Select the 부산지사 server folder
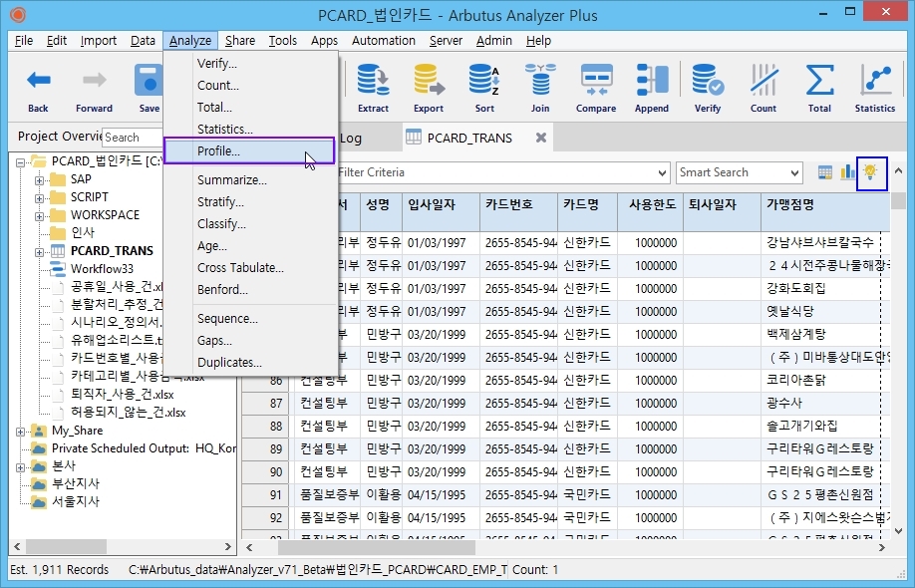The width and height of the screenshot is (915, 588). pos(76,483)
